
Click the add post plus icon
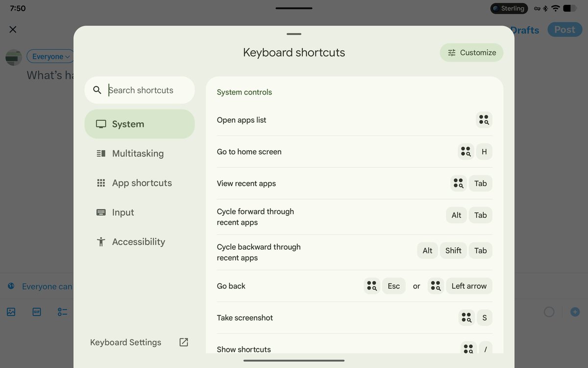click(x=575, y=312)
